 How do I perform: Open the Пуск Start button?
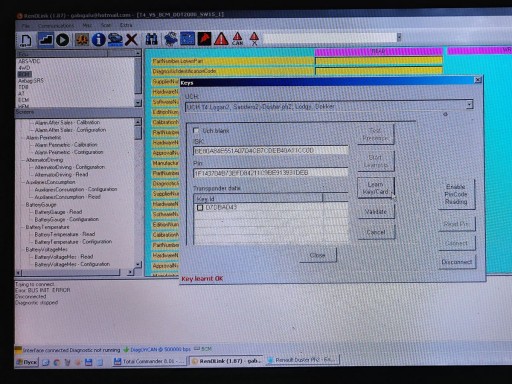[27, 362]
